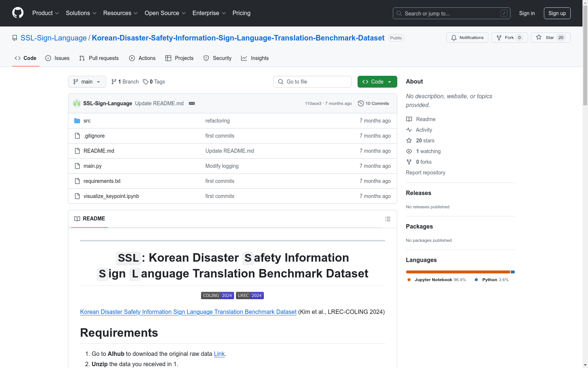Switch to the Projects tab

pyautogui.click(x=179, y=58)
